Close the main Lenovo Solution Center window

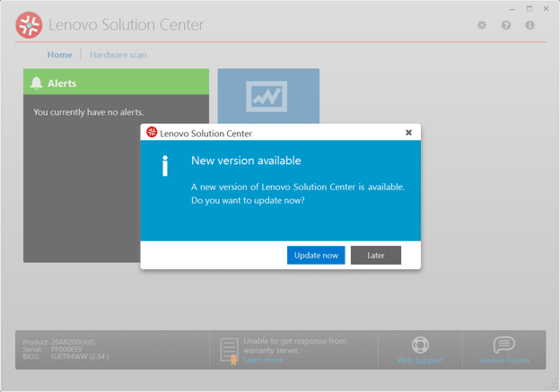click(x=546, y=9)
